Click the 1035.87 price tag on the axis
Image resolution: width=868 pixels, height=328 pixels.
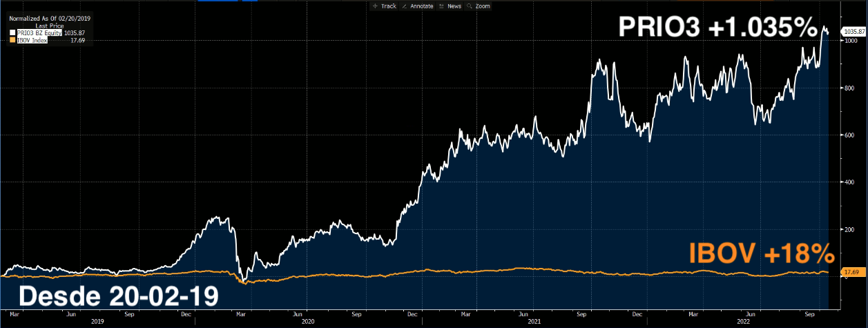click(853, 32)
